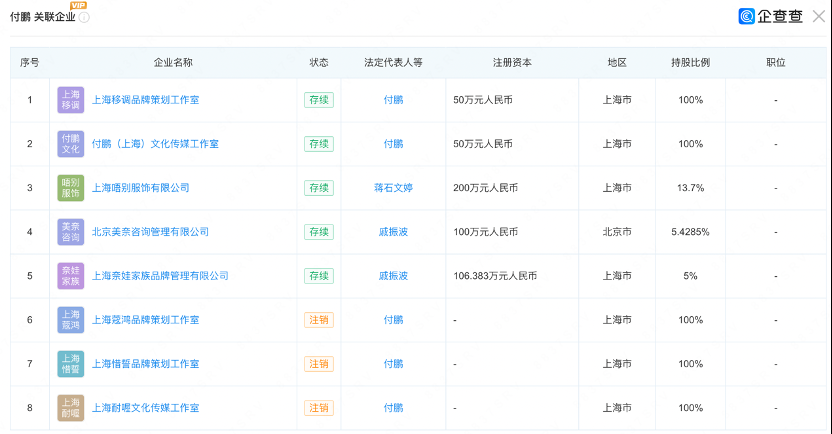Click the 上海移调 company logo thumbnail
The width and height of the screenshot is (832, 434).
pyautogui.click(x=71, y=100)
